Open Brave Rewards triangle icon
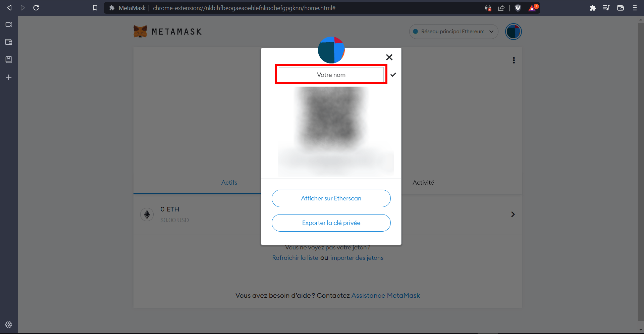 533,8
